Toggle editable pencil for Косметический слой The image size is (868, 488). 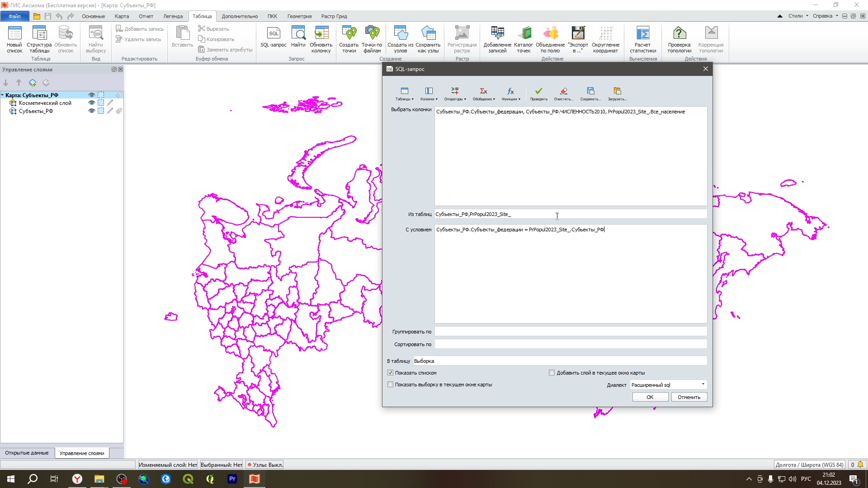point(110,103)
